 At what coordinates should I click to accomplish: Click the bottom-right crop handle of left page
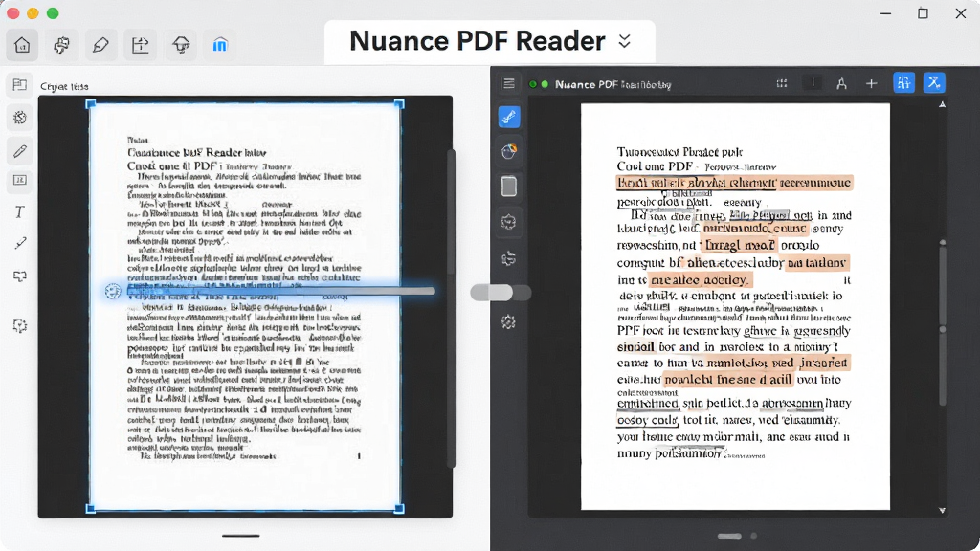tap(399, 509)
